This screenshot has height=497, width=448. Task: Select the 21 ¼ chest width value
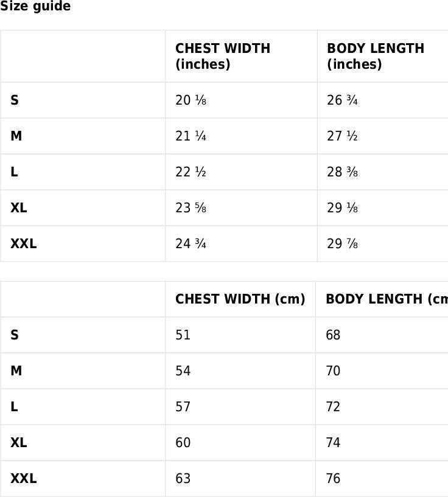191,136
